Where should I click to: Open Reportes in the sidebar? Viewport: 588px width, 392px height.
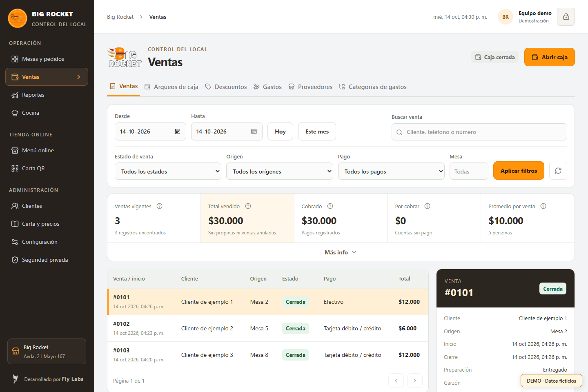pos(47,95)
